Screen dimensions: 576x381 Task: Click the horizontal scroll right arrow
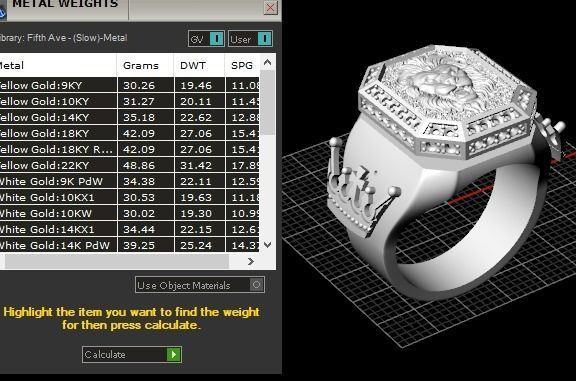(x=251, y=261)
